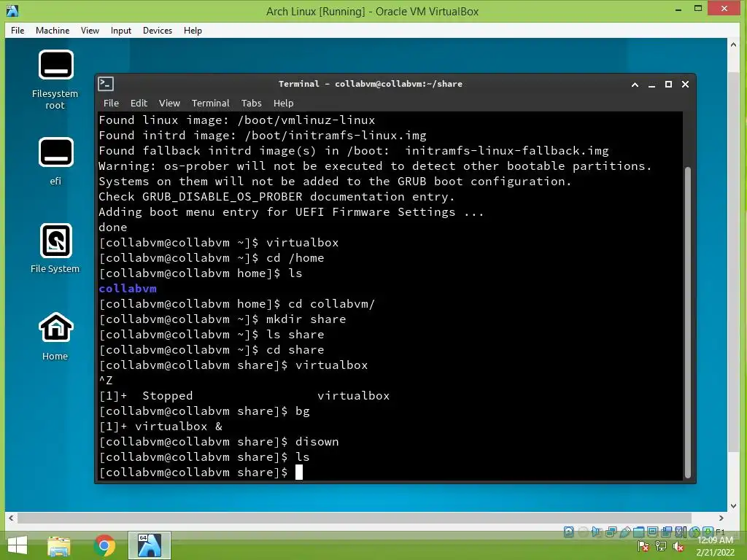Click the '^Z' line in the terminal
This screenshot has width=747, height=560.
coord(106,380)
